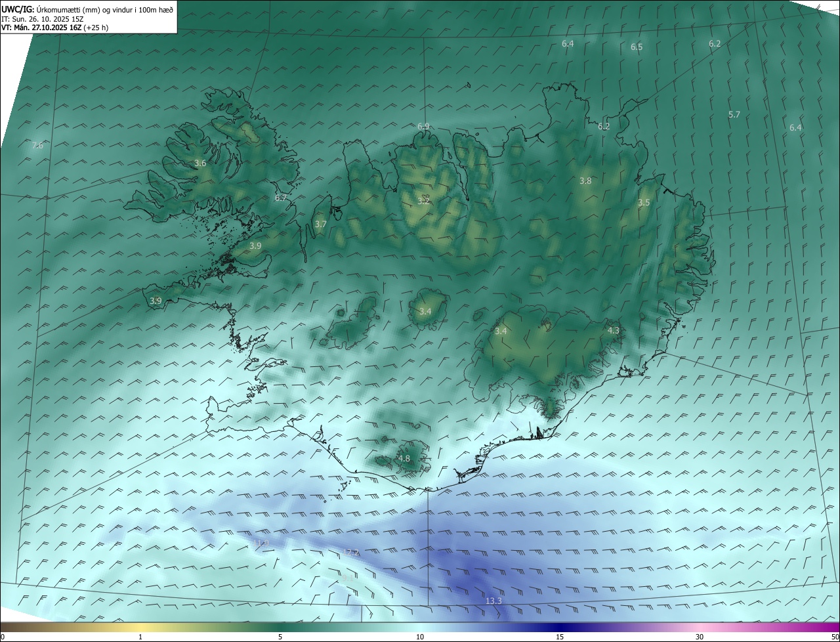Click the colour scale tick labelled 30
Screen dimensions: 840x642
700,637
